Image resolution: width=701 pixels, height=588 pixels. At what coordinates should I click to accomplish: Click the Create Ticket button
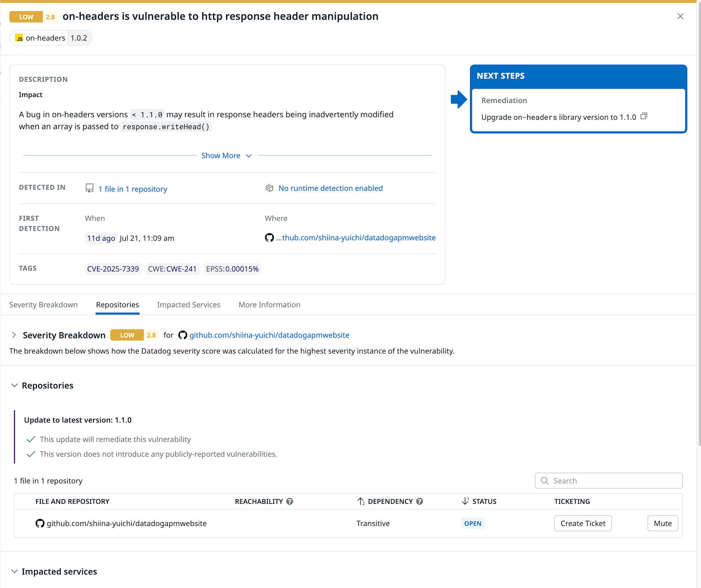coord(583,523)
